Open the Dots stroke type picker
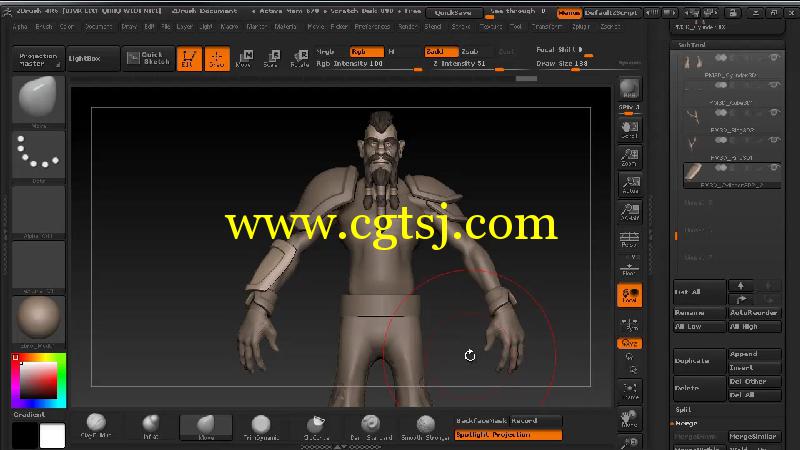Viewport: 800px width, 450px height. coord(38,156)
